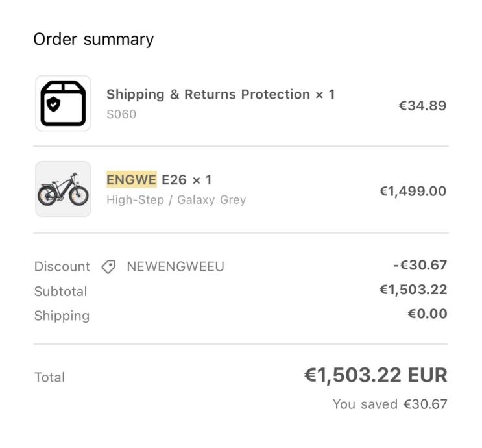
Task: Click the €1,503.22 subtotal amount
Action: pos(413,290)
